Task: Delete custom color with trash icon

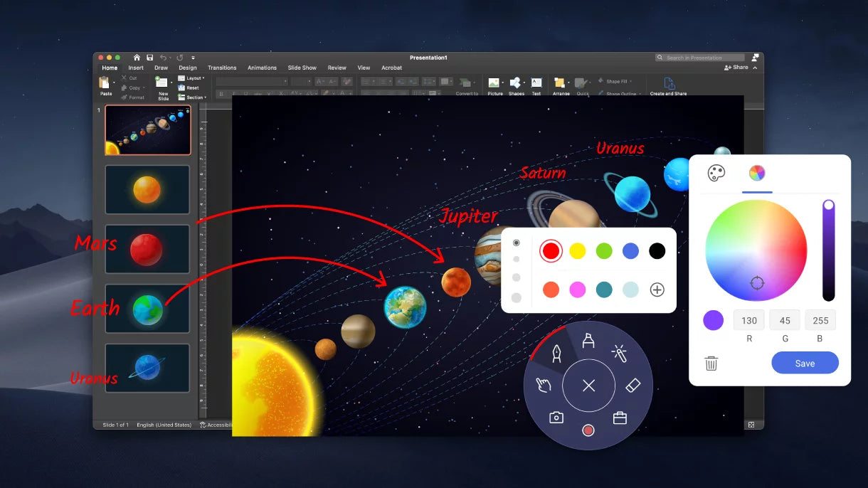Action: click(711, 364)
